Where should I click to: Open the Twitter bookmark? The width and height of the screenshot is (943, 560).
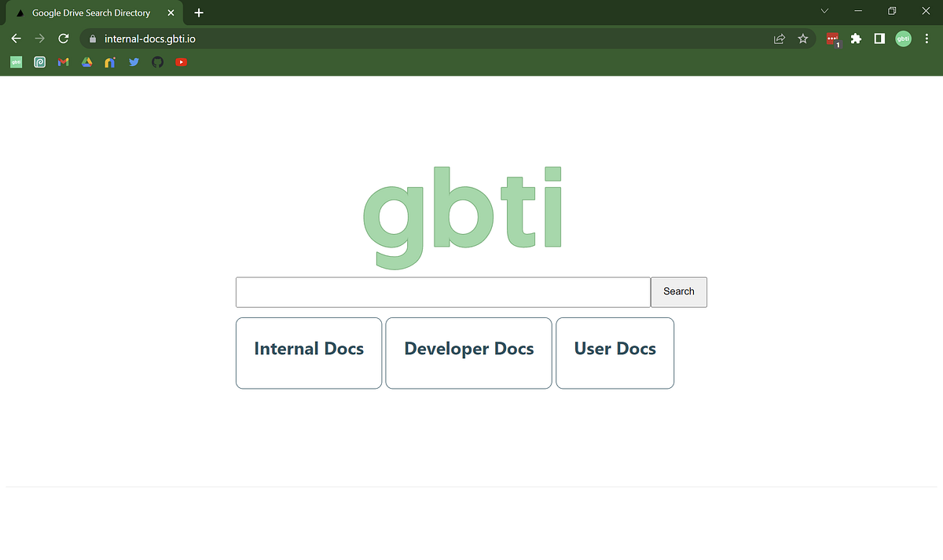point(134,61)
